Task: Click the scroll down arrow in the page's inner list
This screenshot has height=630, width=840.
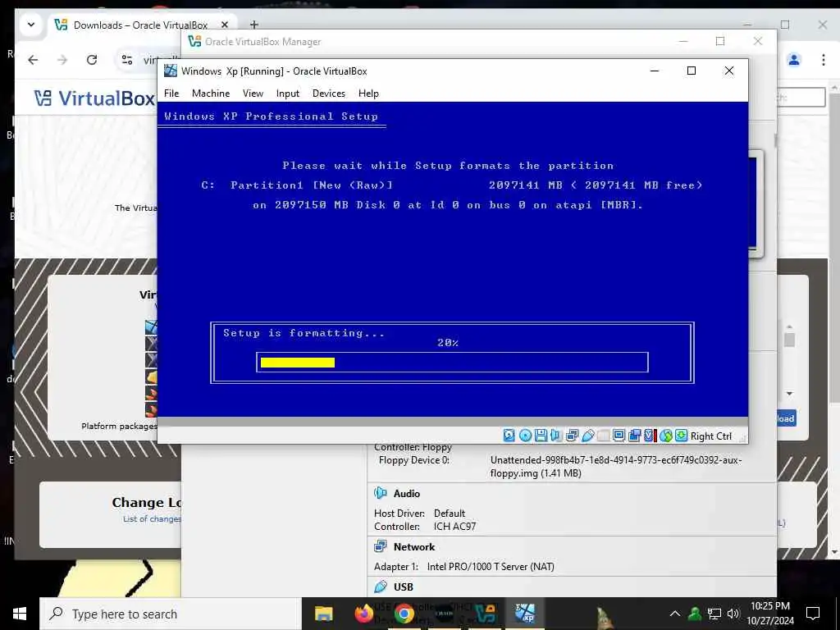Action: [790, 394]
